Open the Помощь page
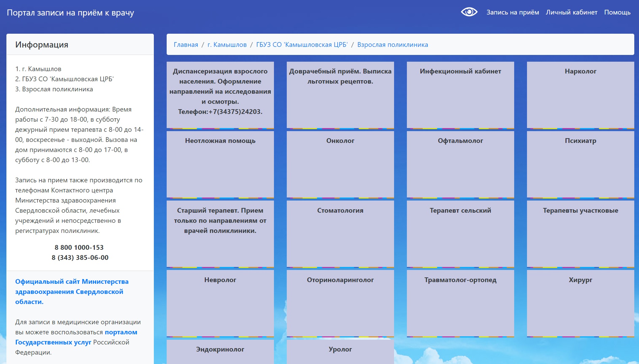The width and height of the screenshot is (639, 364). (617, 12)
